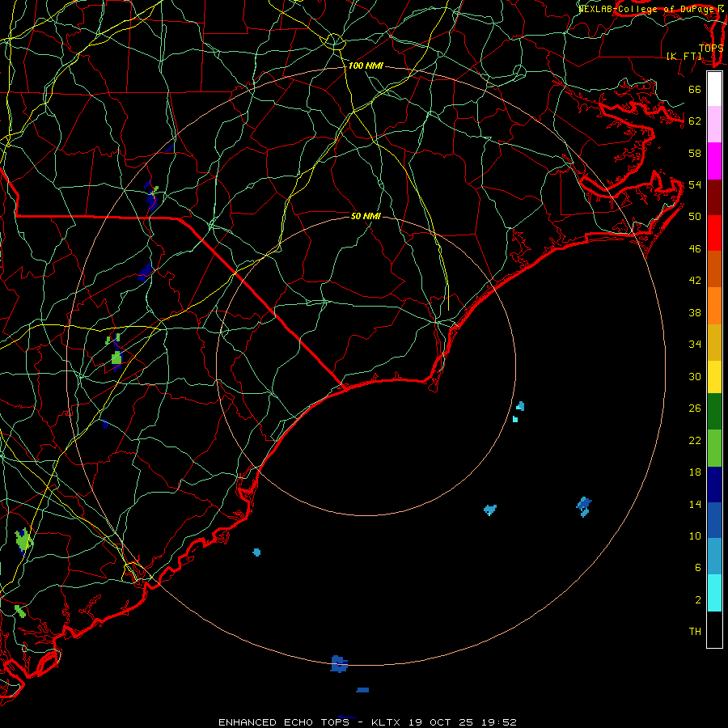
Task: Click the bright red legend swatch
Action: pos(714,233)
